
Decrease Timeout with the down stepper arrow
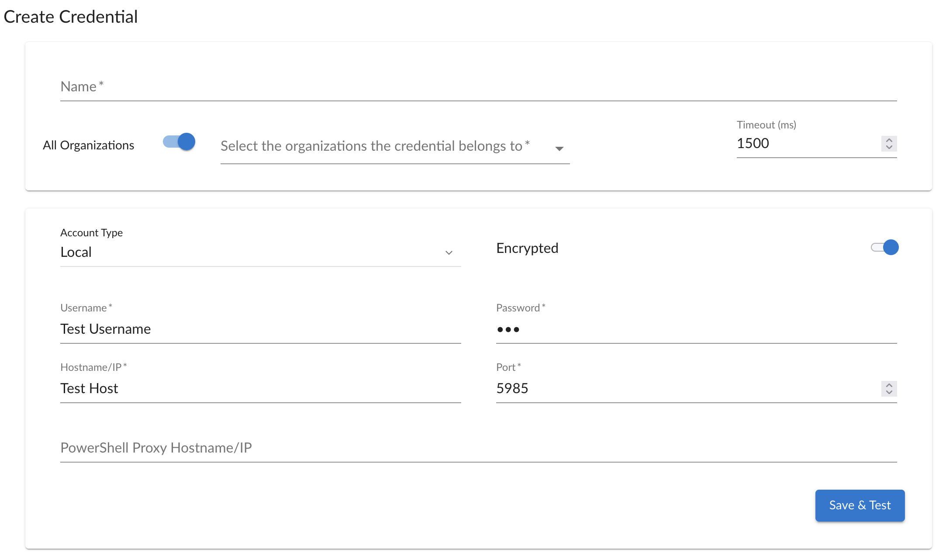pos(889,147)
